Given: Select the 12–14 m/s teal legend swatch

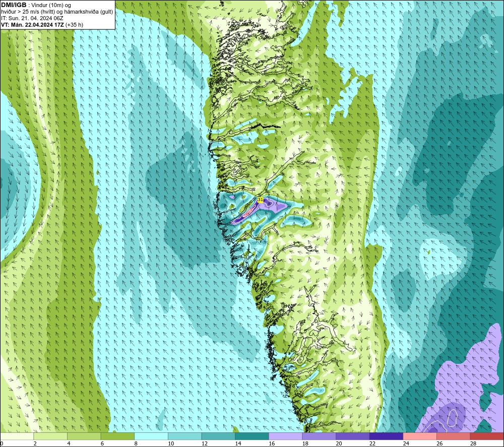Looking at the screenshot, I should 218,436.
